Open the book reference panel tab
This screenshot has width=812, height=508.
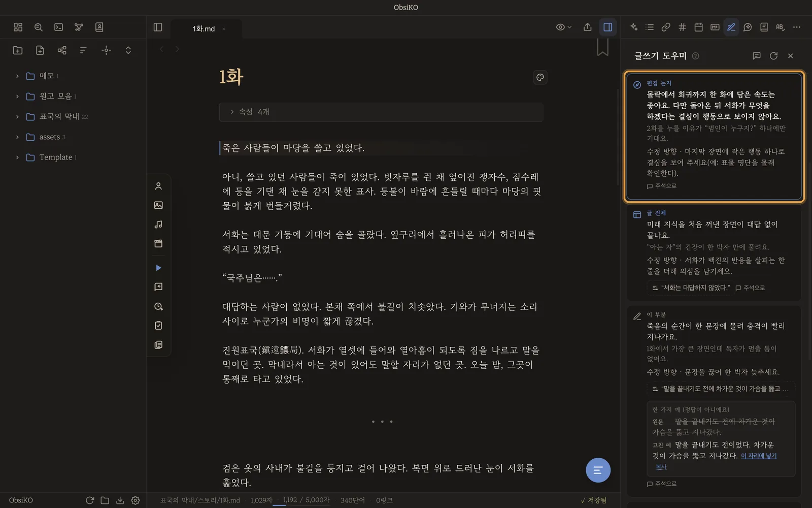(x=764, y=27)
